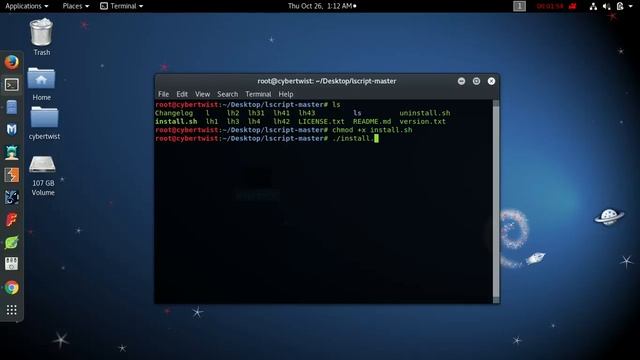Launch Metasploit from the dock
The width and height of the screenshot is (640, 360).
coord(11,129)
